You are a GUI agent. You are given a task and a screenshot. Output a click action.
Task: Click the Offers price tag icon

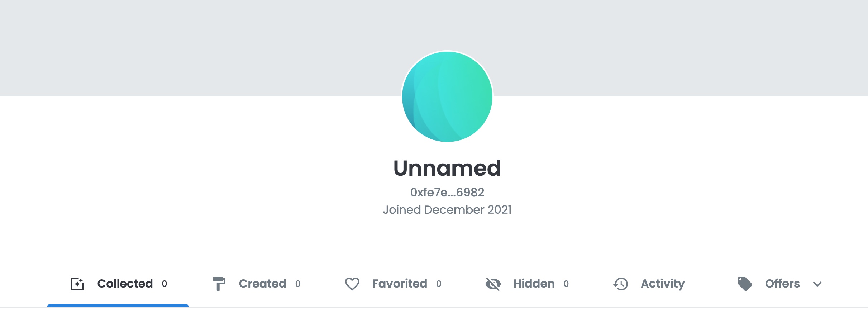click(x=745, y=284)
